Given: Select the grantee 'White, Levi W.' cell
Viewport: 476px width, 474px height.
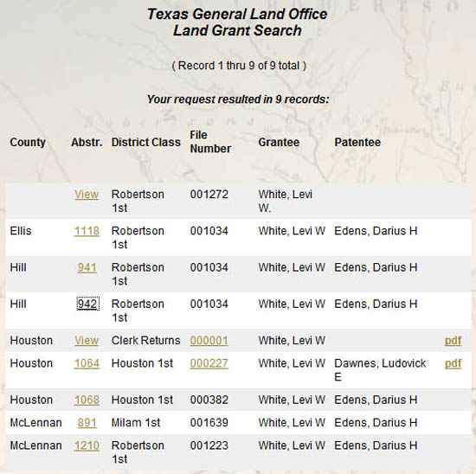Looking at the screenshot, I should click(x=286, y=201).
